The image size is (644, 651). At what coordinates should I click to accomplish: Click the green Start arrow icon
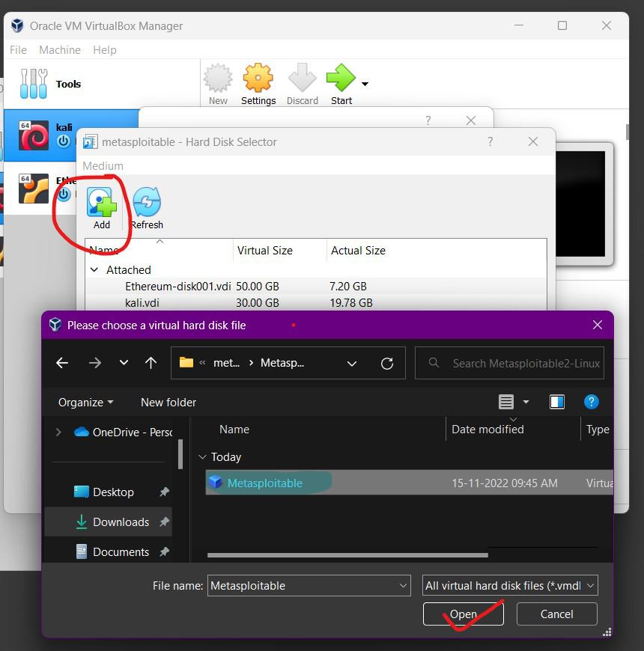[341, 78]
